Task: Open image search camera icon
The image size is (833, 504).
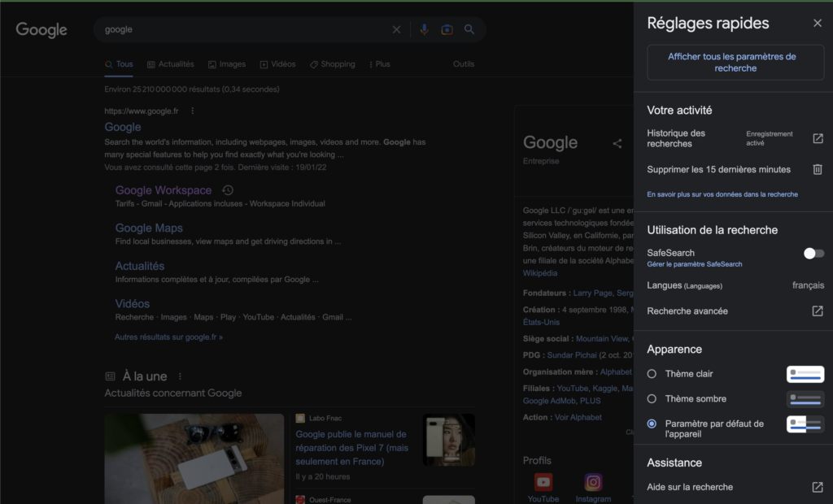Action: tap(447, 30)
